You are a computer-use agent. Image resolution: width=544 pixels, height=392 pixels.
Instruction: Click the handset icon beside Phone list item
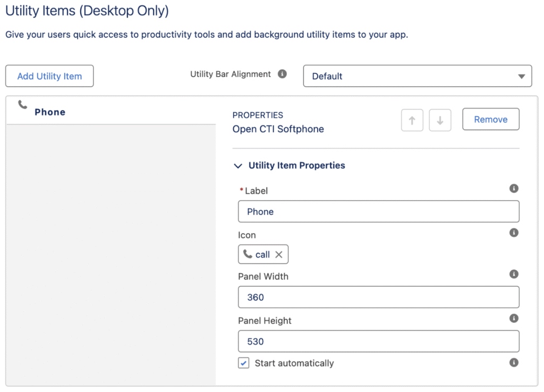(22, 105)
